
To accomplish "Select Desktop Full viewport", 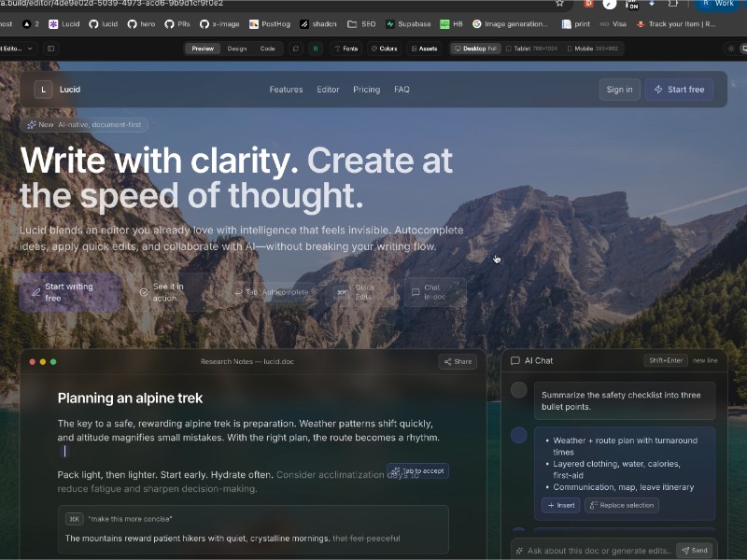I will point(475,49).
